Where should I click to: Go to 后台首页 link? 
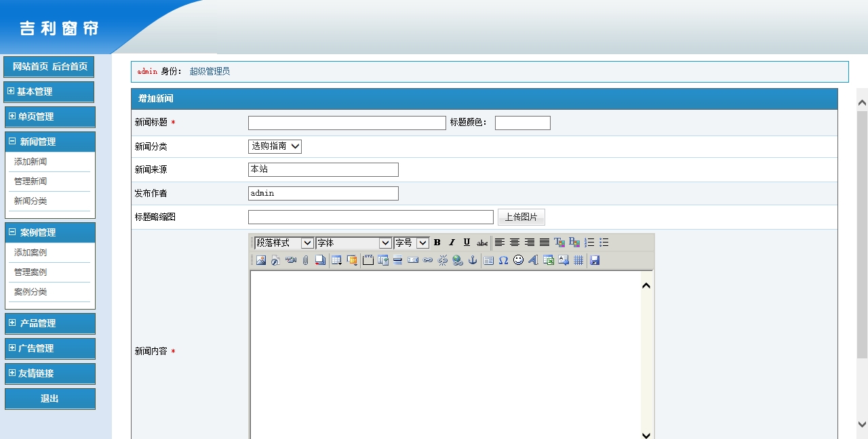70,66
